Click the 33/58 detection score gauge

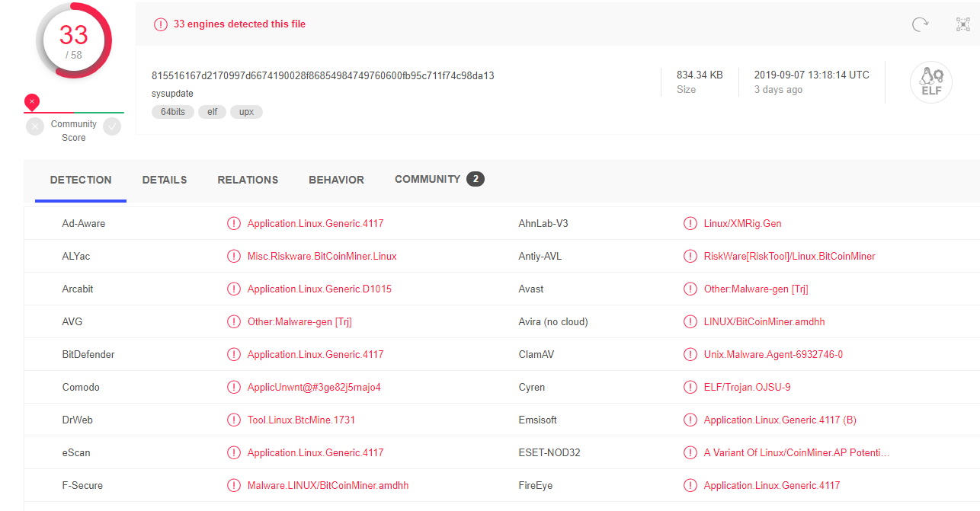74,40
